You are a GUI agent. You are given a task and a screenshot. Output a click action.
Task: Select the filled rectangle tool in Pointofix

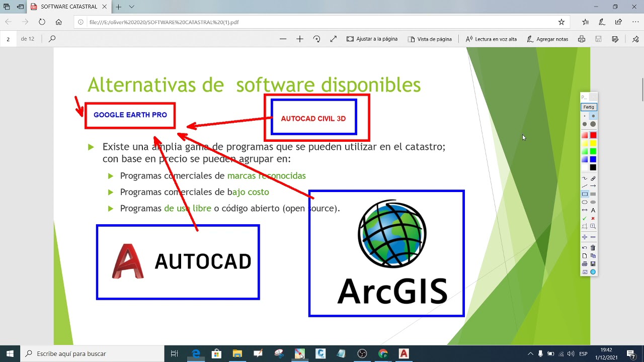[593, 194]
